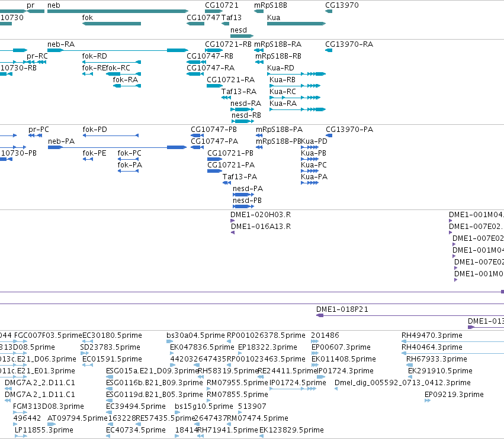Click the nesd-RB transcript label
This screenshot has width=504, height=439.
[x=246, y=115]
